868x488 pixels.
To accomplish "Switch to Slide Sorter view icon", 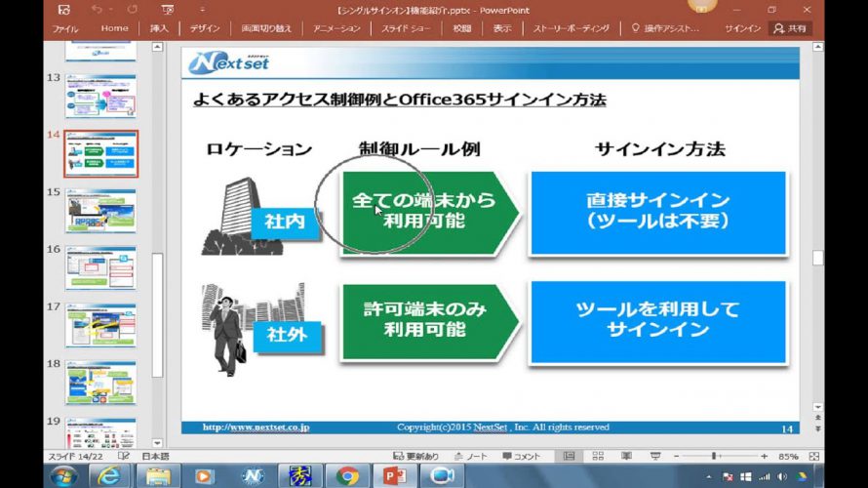I will coord(598,456).
